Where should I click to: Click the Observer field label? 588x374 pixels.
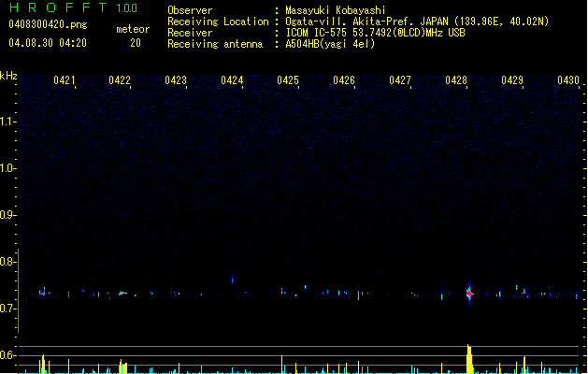coord(190,10)
